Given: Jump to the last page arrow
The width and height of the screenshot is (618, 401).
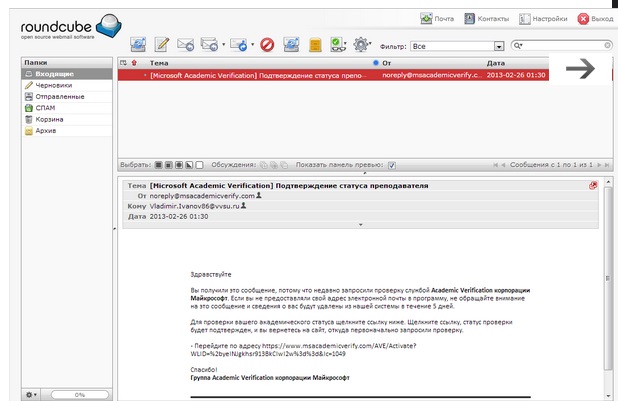Looking at the screenshot, I should 607,165.
